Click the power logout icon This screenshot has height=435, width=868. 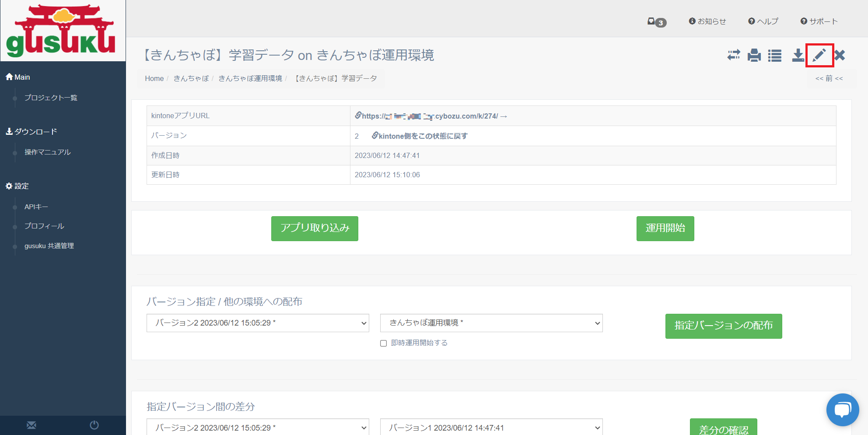point(94,425)
